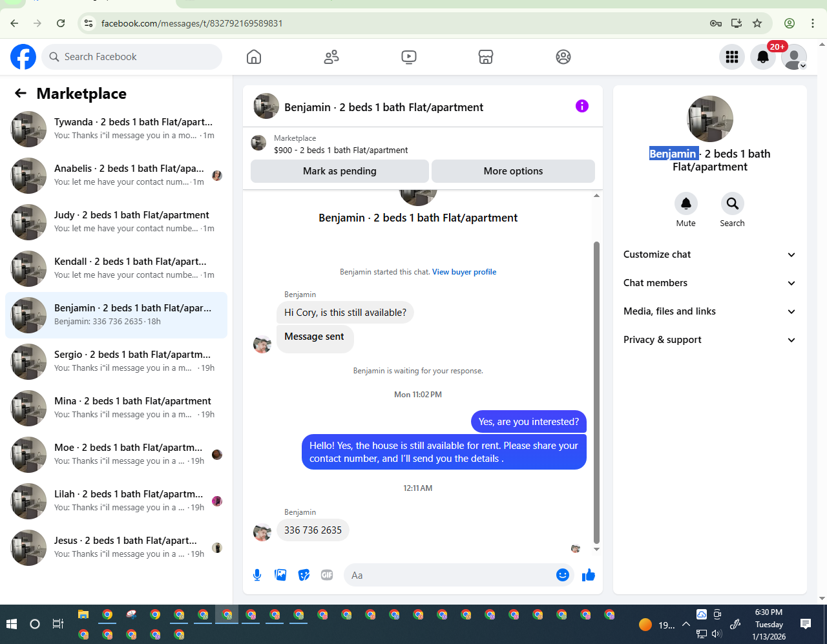Open Windows Task View
This screenshot has height=644, width=827.
58,624
